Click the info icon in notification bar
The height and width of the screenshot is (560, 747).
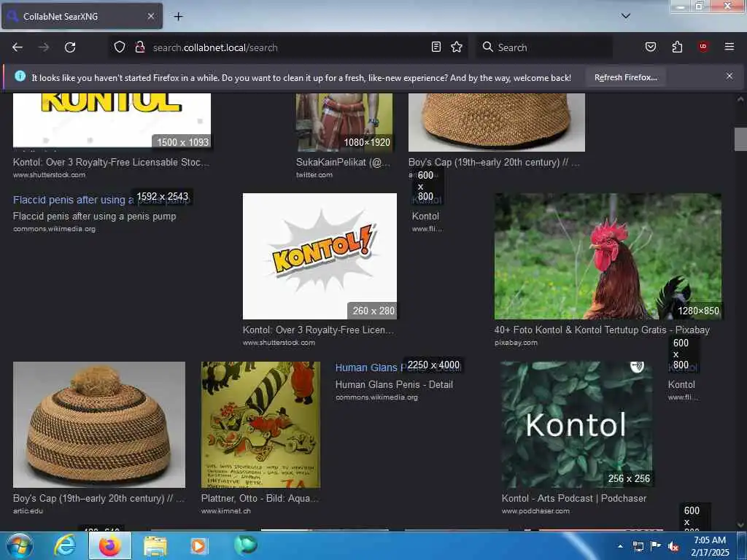pyautogui.click(x=20, y=76)
